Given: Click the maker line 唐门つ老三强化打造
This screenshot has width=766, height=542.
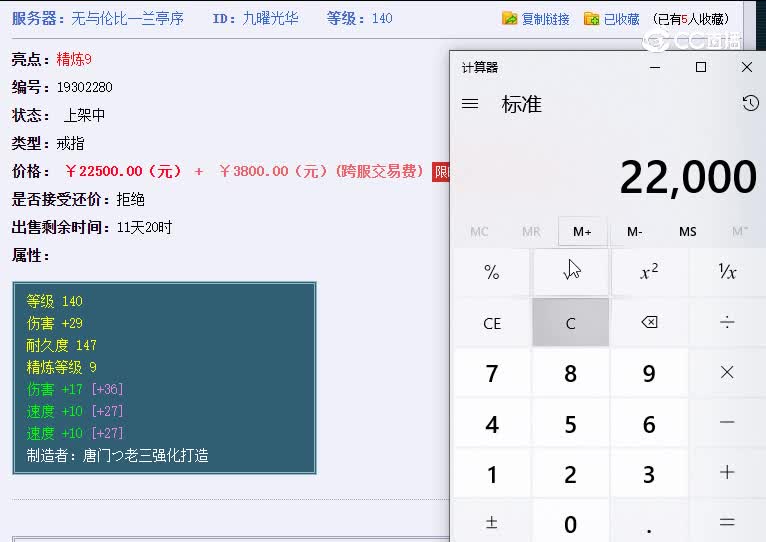Looking at the screenshot, I should pos(117,455).
